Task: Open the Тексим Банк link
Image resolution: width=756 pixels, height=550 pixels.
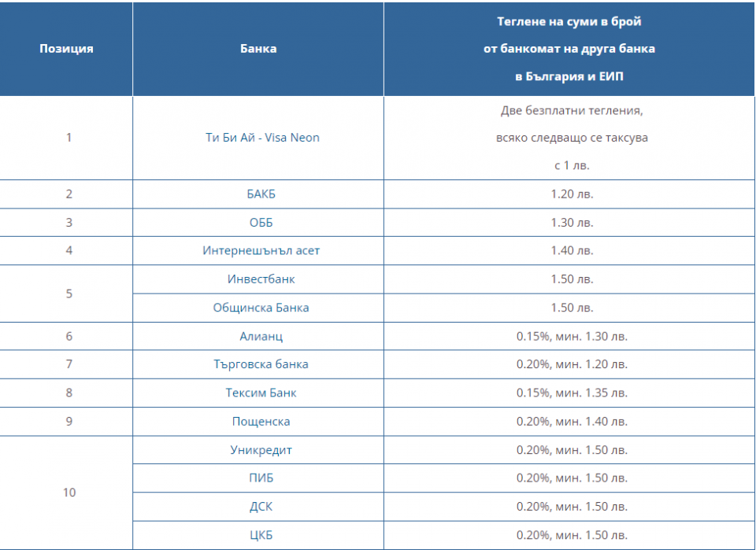Action: point(261,393)
